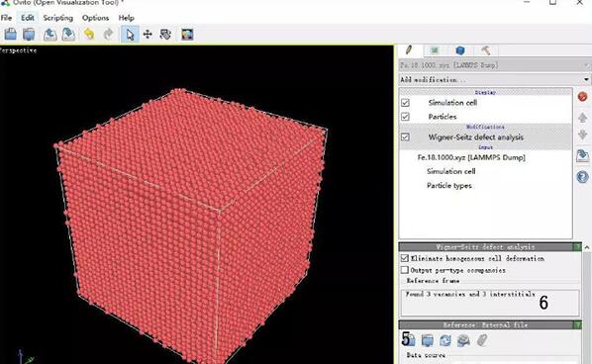Expand the Fe.18.1000.xyz data source dropdown

coord(495,65)
